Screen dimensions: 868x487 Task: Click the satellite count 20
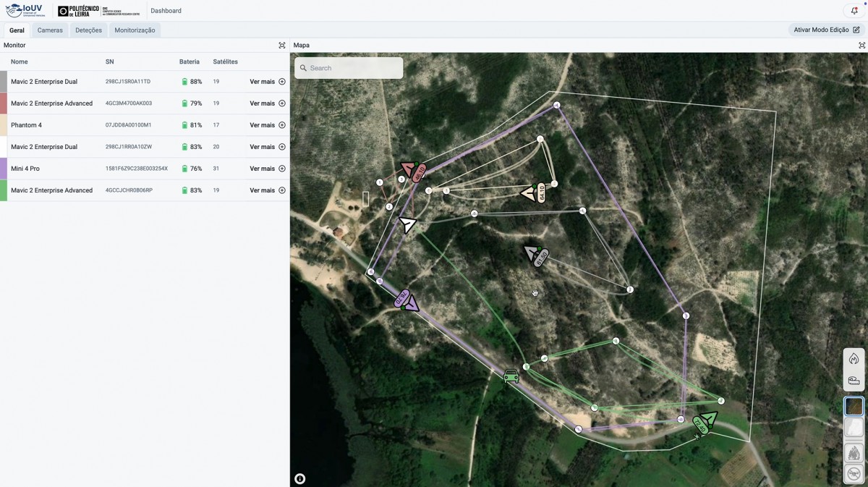[x=216, y=147]
